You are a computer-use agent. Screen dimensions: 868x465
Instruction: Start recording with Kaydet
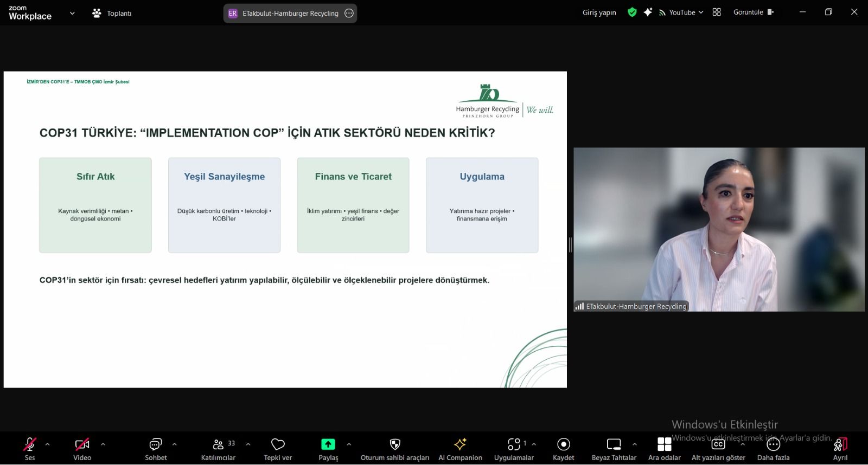coord(564,449)
